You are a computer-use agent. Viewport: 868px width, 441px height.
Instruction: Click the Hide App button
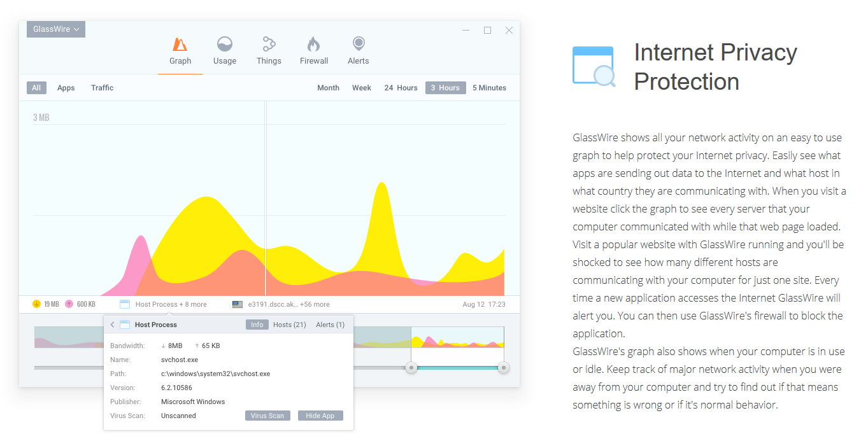point(320,416)
